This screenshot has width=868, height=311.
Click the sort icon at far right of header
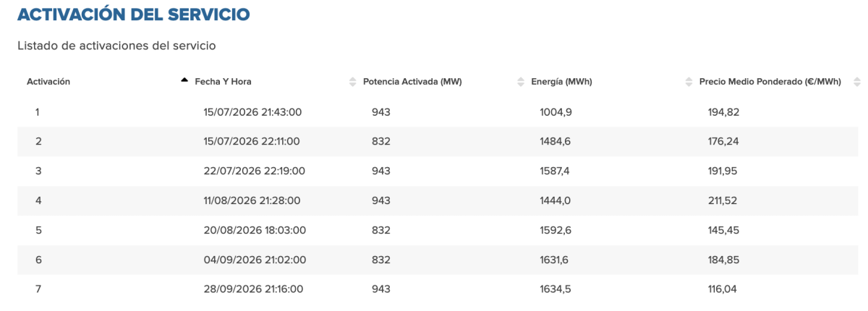857,82
